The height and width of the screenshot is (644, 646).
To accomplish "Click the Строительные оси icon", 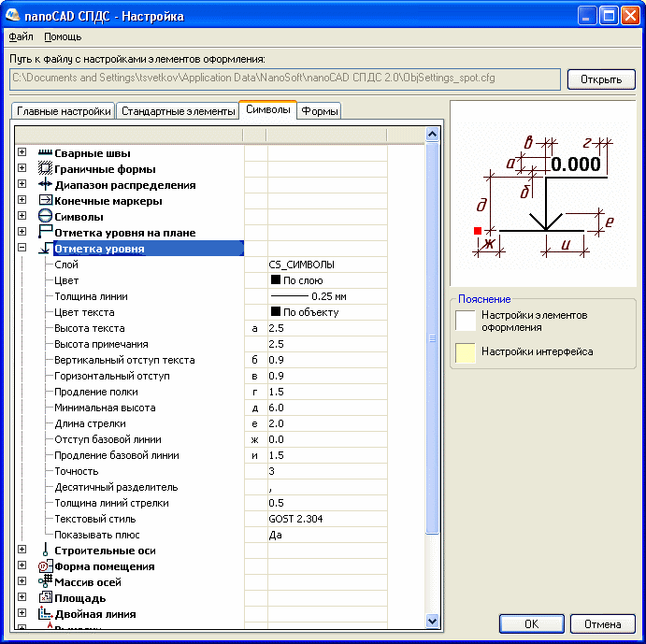I will [45, 550].
